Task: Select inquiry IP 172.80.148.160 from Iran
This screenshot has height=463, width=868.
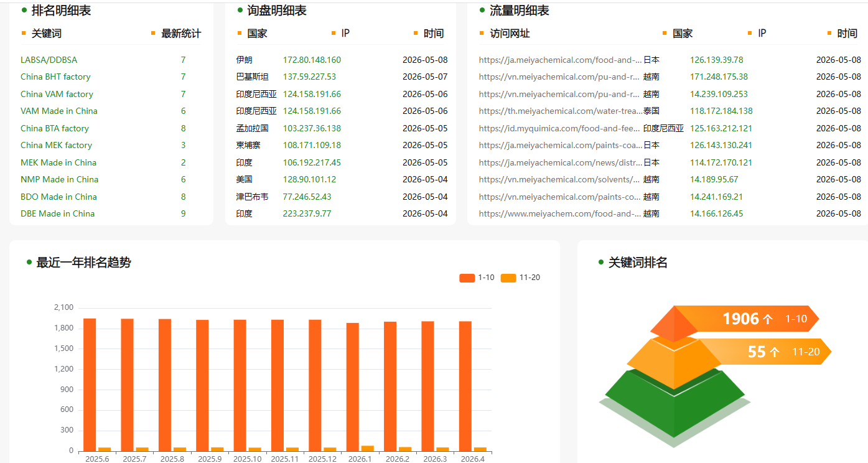Action: pos(312,60)
